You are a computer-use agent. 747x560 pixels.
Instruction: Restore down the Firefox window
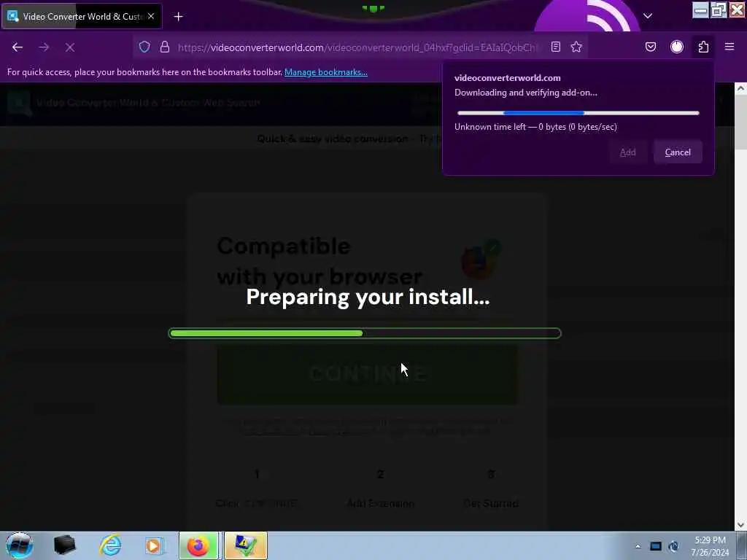point(719,10)
